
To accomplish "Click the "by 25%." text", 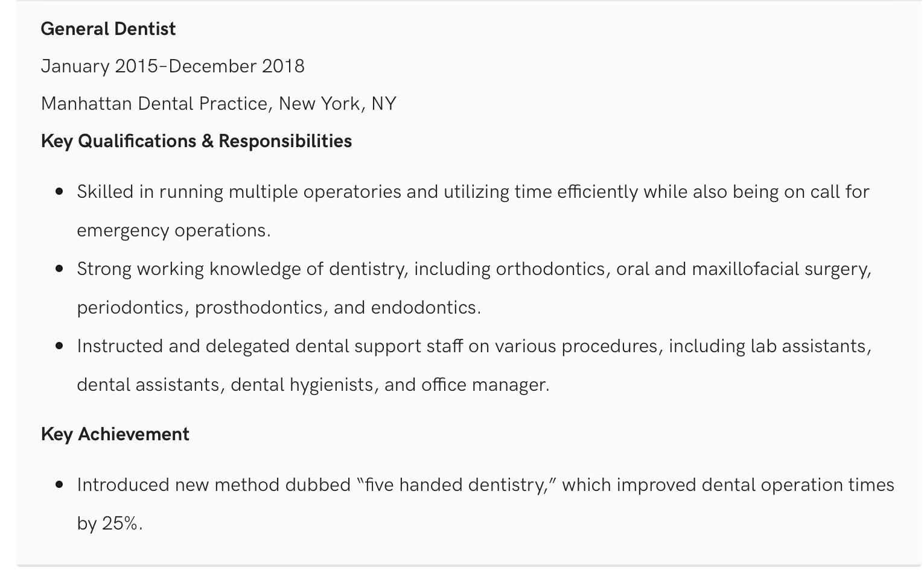I will [110, 523].
